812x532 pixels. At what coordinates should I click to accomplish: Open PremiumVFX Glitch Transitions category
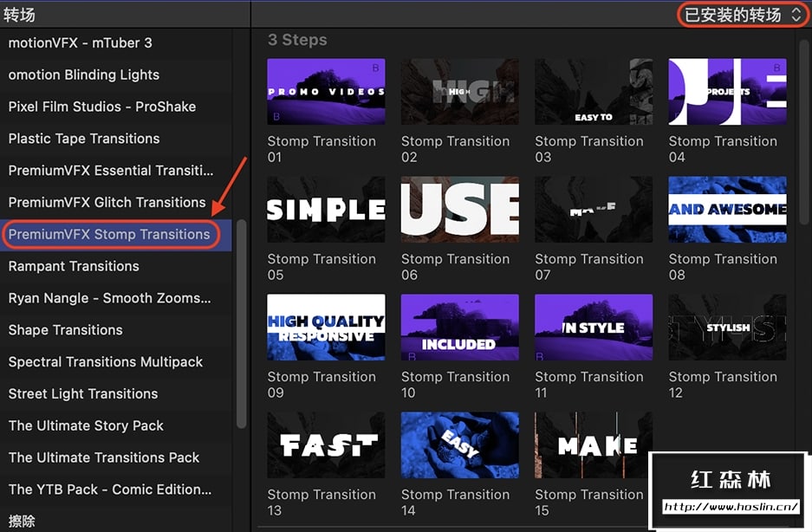click(x=116, y=203)
